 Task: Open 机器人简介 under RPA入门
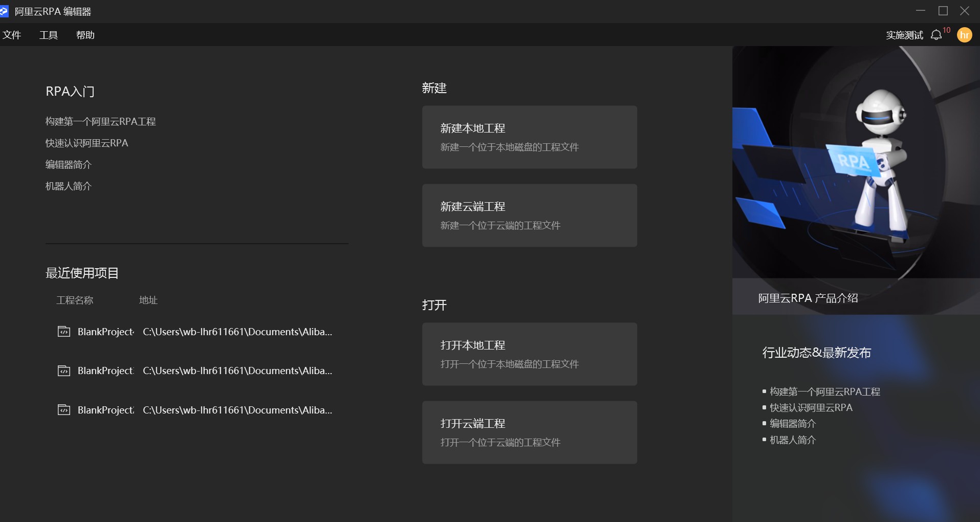[68, 186]
